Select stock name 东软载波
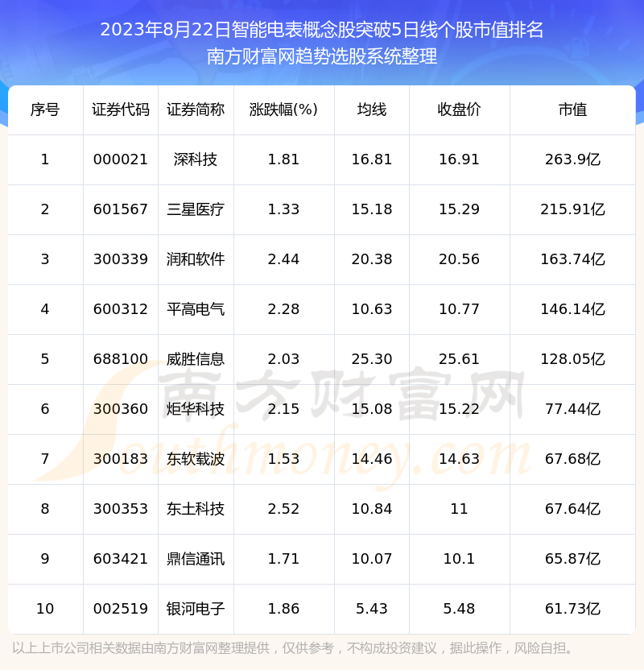 point(196,459)
